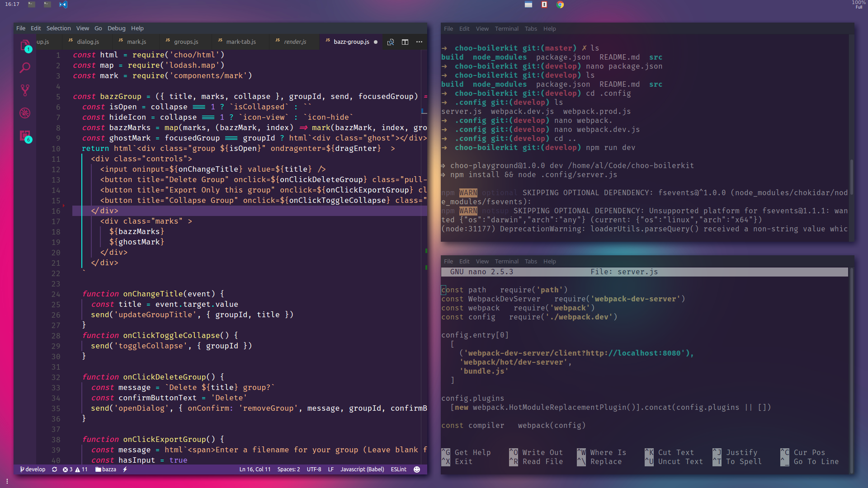The height and width of the screenshot is (488, 868).
Task: Click the feedback smiley icon
Action: [x=417, y=469]
